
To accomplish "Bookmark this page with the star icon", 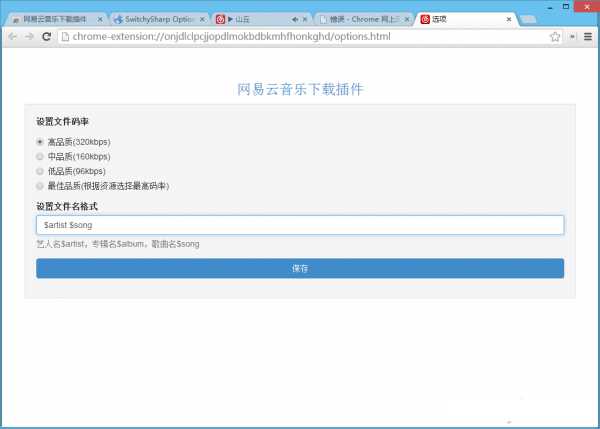I will pos(555,37).
